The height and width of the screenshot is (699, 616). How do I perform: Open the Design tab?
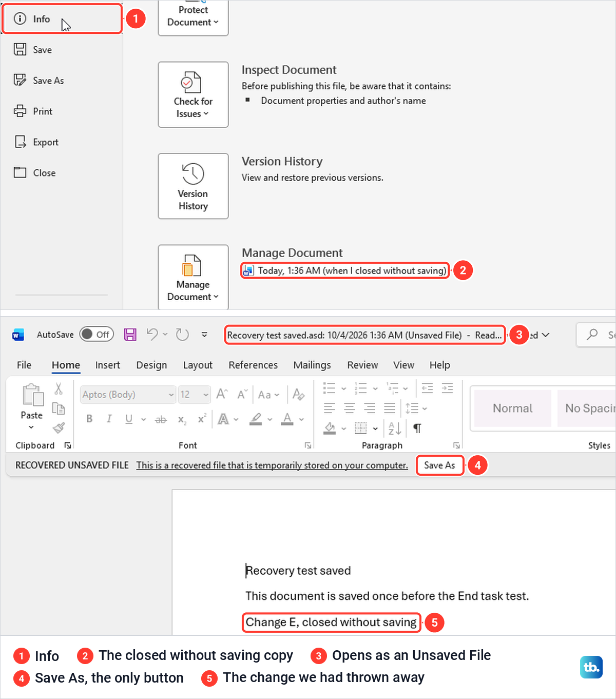(x=151, y=365)
